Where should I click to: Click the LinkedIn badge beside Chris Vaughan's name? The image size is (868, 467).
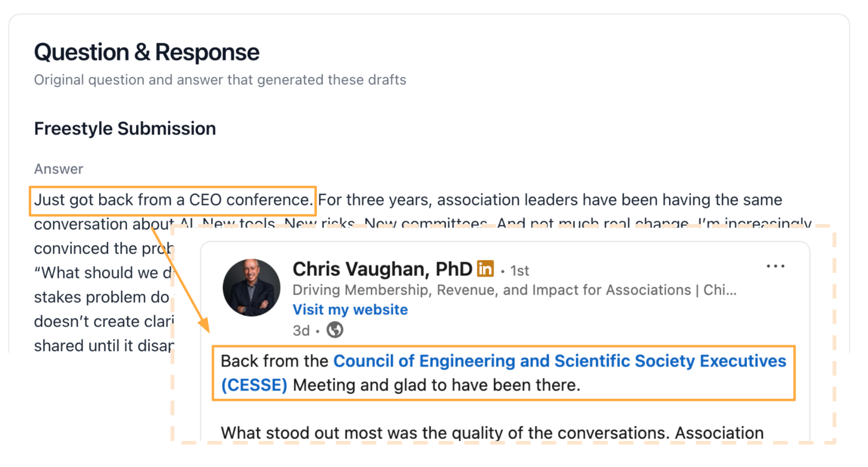(x=485, y=269)
